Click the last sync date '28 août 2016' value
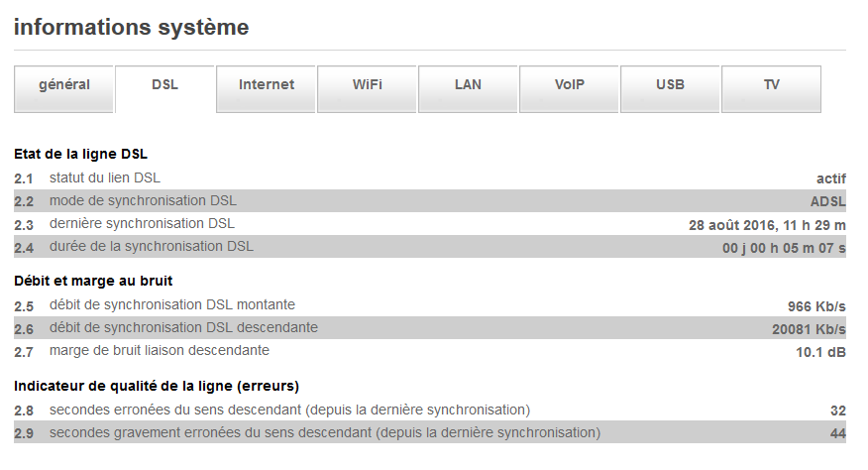Image resolution: width=868 pixels, height=470 pixels. pyautogui.click(x=767, y=224)
